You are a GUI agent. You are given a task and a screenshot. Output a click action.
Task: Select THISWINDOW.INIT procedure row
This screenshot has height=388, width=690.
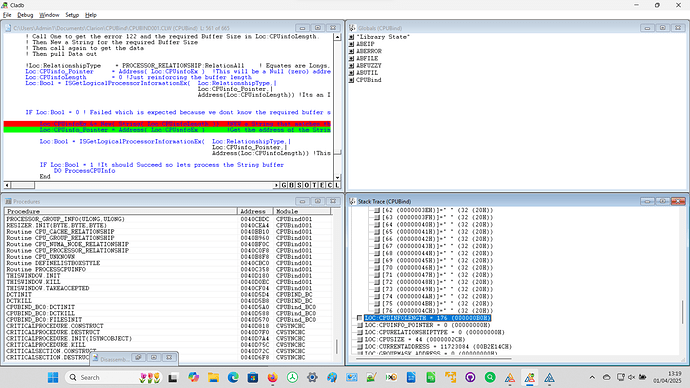[x=168, y=276]
